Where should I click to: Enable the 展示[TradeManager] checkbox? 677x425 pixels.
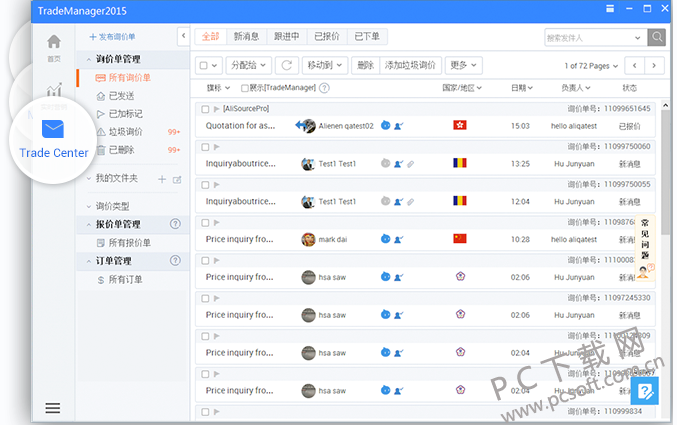point(245,88)
